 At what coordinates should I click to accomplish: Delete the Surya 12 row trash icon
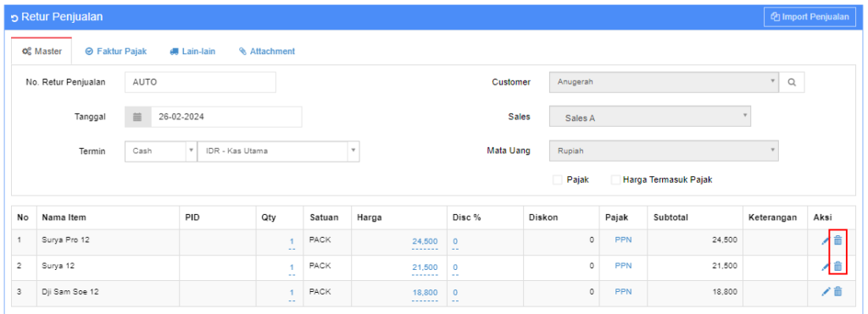pos(838,267)
